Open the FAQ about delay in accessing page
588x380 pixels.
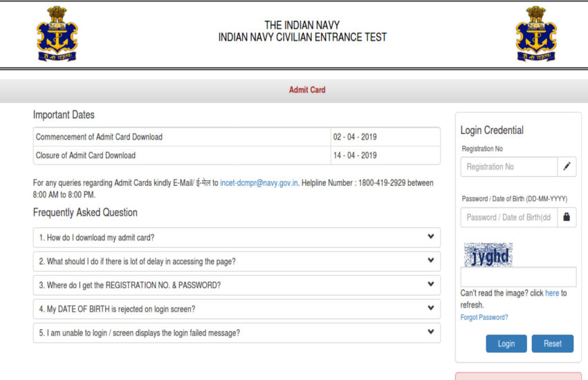click(x=236, y=262)
